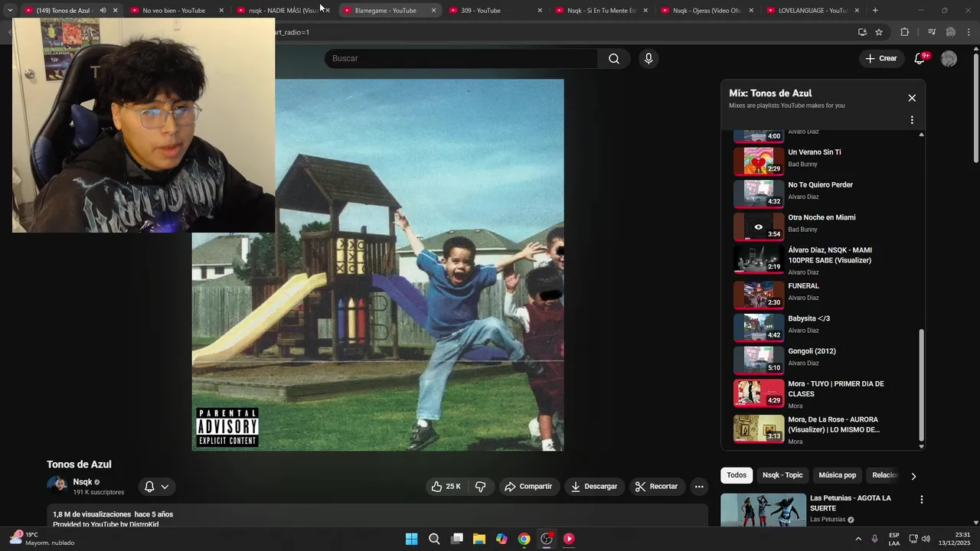Switch to the nsqk - NADIE MÁS tab
980x551 pixels.
click(283, 10)
